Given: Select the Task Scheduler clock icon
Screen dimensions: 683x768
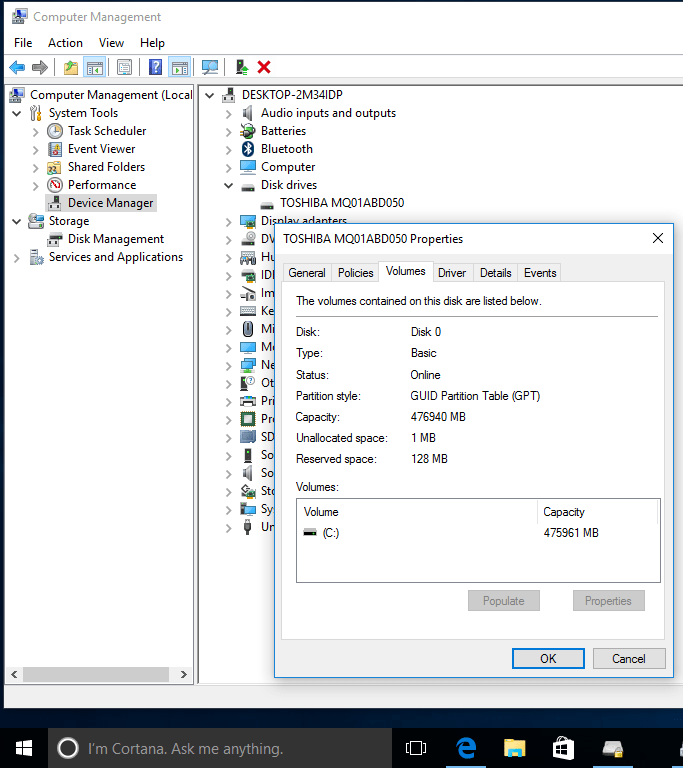Looking at the screenshot, I should 55,131.
